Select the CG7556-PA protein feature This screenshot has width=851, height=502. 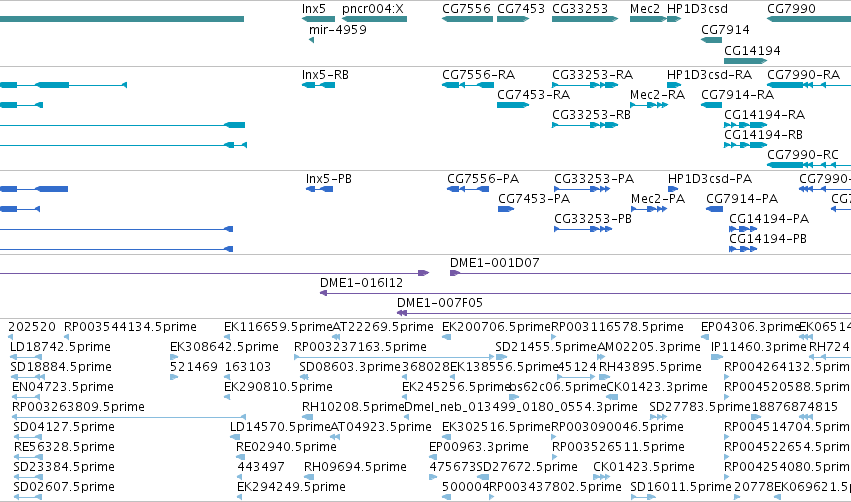coord(468,189)
